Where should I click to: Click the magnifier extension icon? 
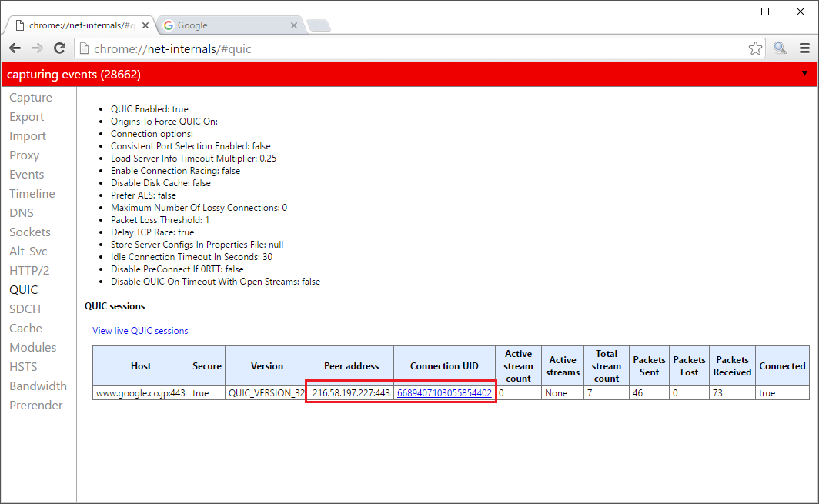pyautogui.click(x=781, y=48)
